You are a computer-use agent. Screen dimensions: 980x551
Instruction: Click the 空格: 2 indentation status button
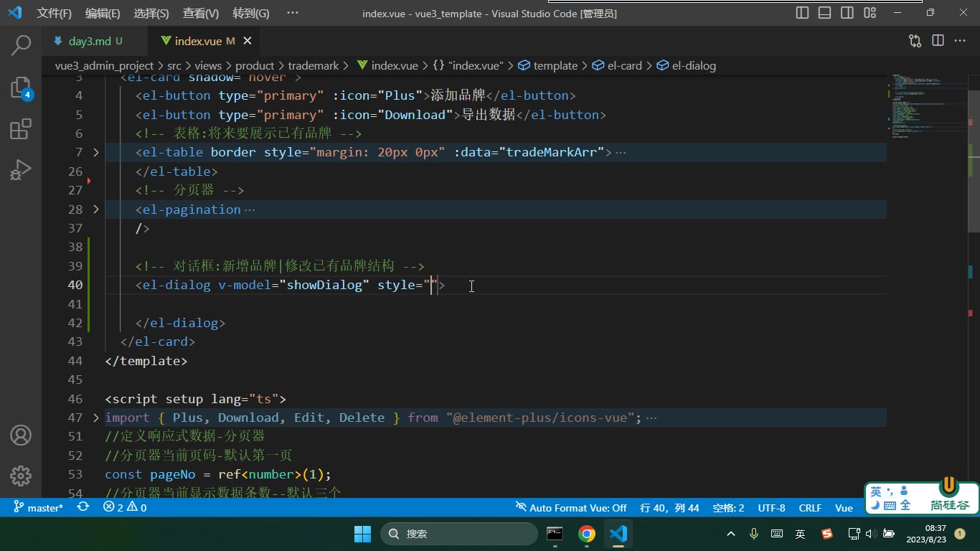click(728, 507)
